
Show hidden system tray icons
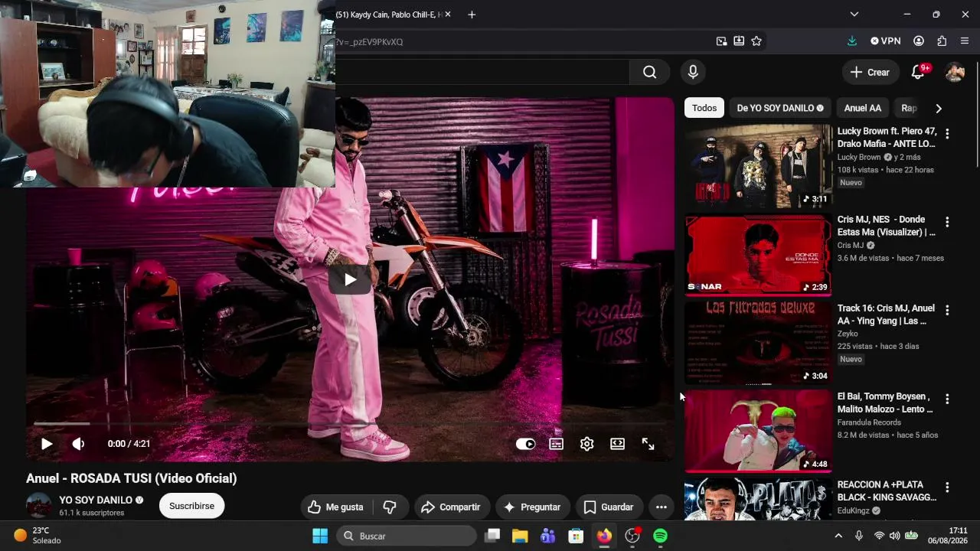click(838, 536)
